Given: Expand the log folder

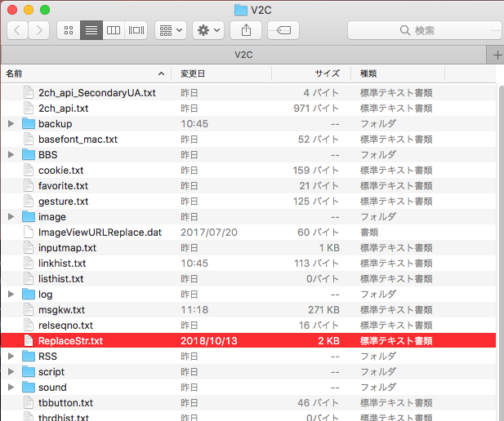Looking at the screenshot, I should coord(11,294).
